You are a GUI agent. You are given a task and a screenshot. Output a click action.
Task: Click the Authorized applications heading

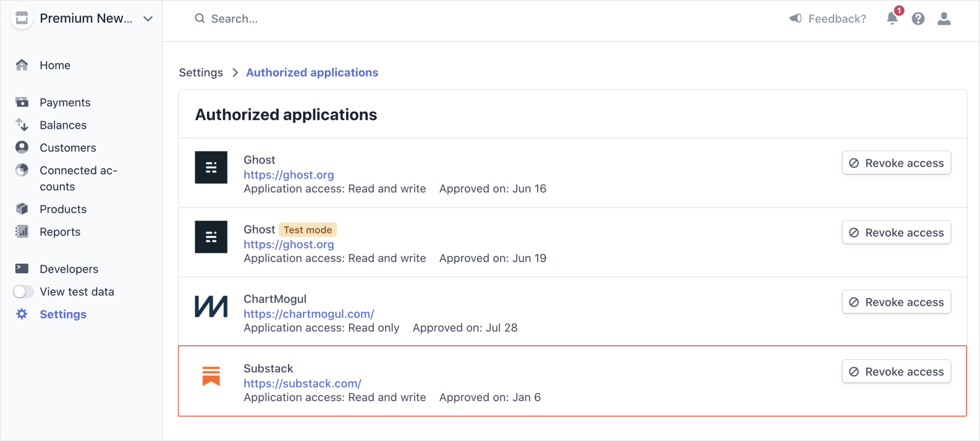tap(286, 115)
